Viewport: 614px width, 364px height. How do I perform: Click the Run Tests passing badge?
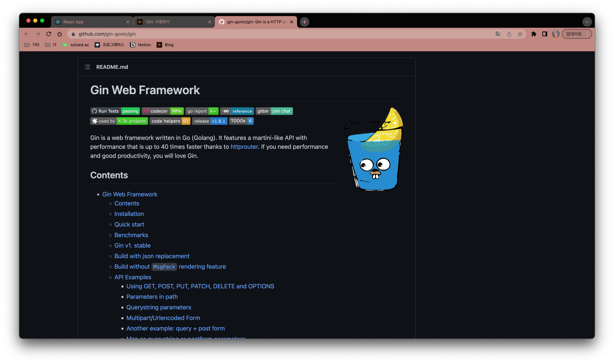coord(115,111)
